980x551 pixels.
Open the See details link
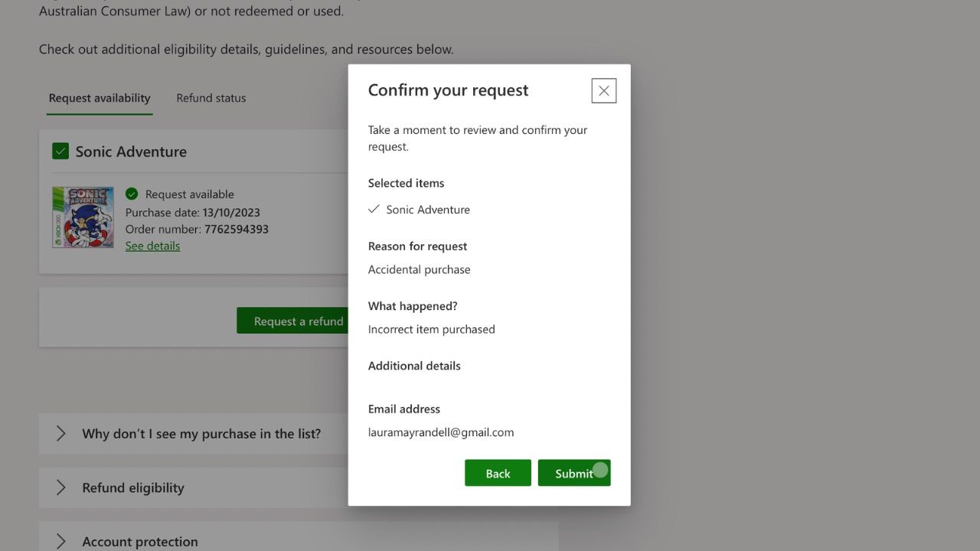click(x=153, y=246)
